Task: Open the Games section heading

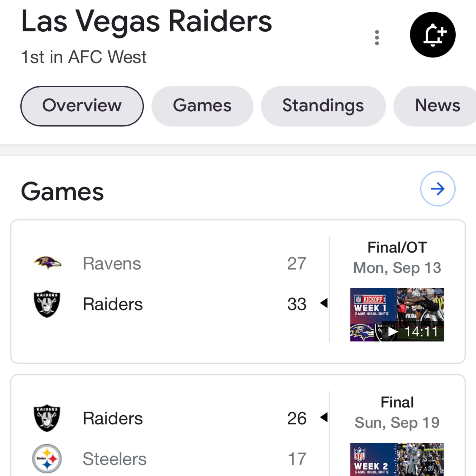Action: pyautogui.click(x=62, y=192)
